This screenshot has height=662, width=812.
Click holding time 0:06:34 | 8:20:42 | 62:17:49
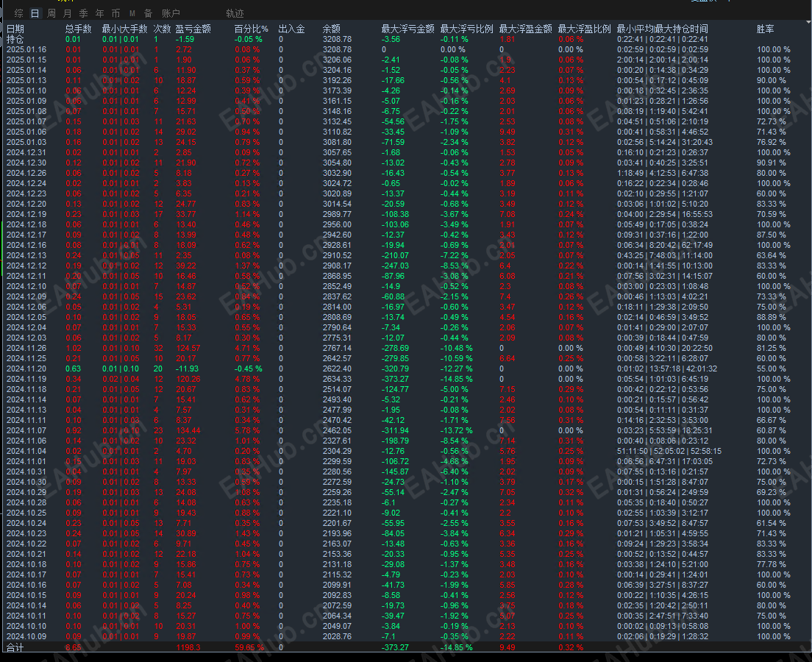(x=665, y=245)
